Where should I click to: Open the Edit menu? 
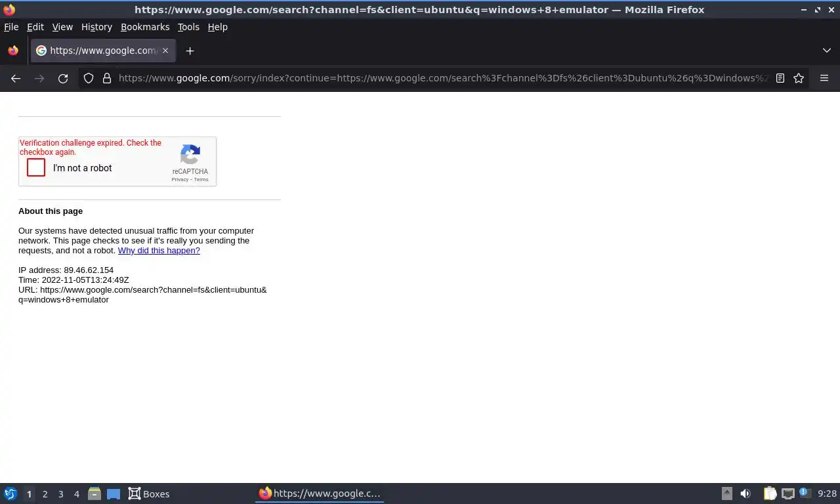click(x=35, y=27)
